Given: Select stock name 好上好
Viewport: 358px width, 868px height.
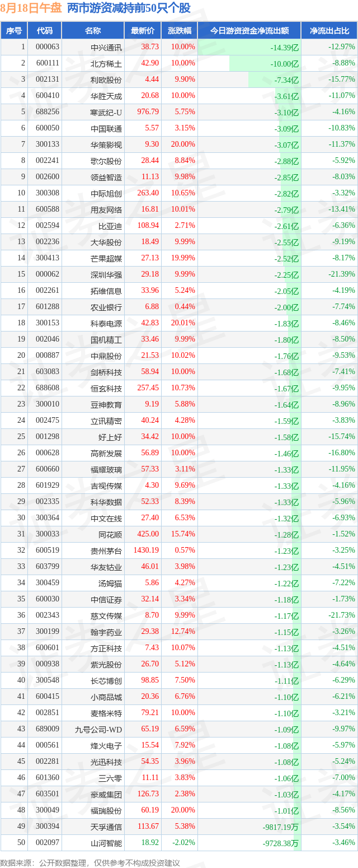Looking at the screenshot, I should [x=110, y=437].
